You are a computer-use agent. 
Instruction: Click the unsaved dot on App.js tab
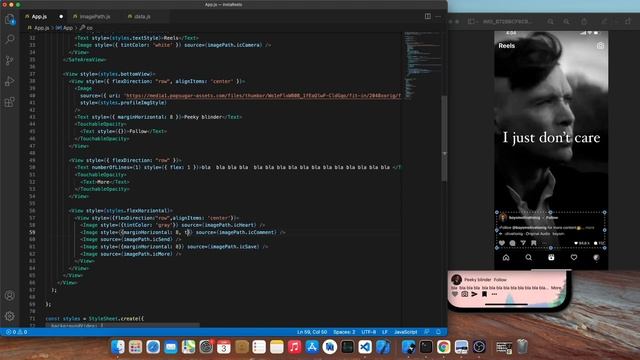pyautogui.click(x=61, y=17)
